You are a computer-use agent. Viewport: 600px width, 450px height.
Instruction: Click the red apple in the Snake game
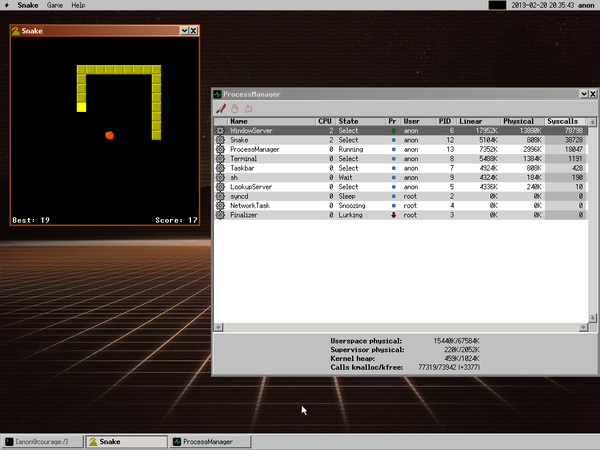[x=109, y=135]
